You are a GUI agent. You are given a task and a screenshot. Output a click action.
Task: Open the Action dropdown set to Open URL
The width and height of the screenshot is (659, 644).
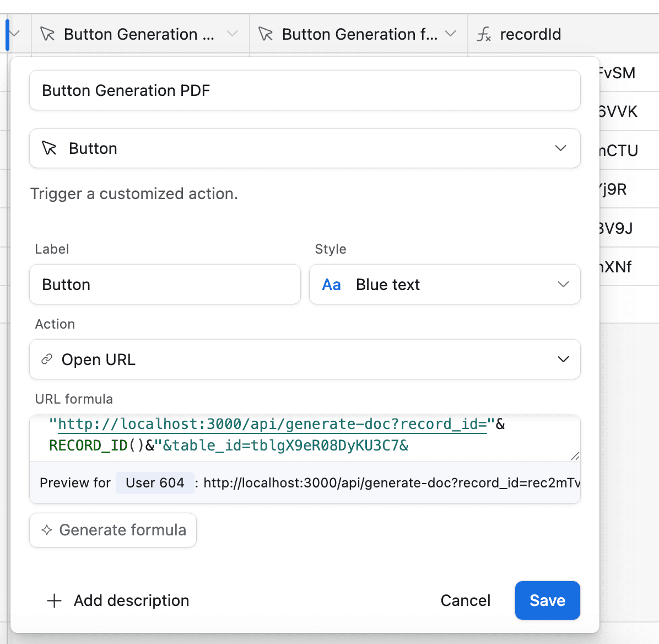(305, 359)
